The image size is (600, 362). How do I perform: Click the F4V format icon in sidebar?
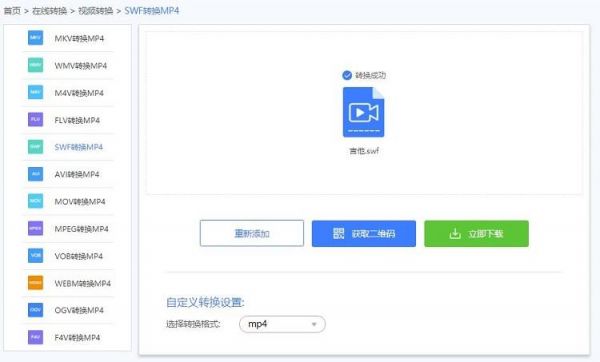pos(35,337)
